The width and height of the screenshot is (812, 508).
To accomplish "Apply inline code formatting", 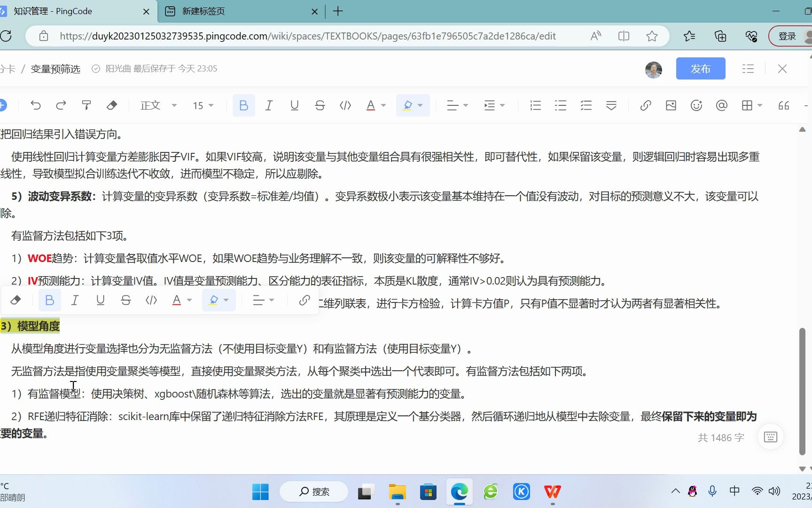I will tap(345, 105).
